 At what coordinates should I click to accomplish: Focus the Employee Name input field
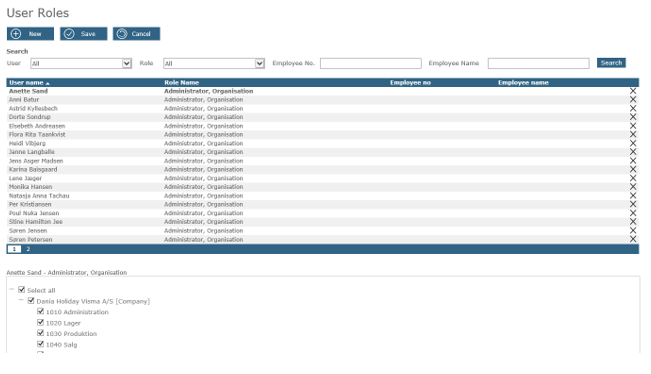tap(538, 63)
